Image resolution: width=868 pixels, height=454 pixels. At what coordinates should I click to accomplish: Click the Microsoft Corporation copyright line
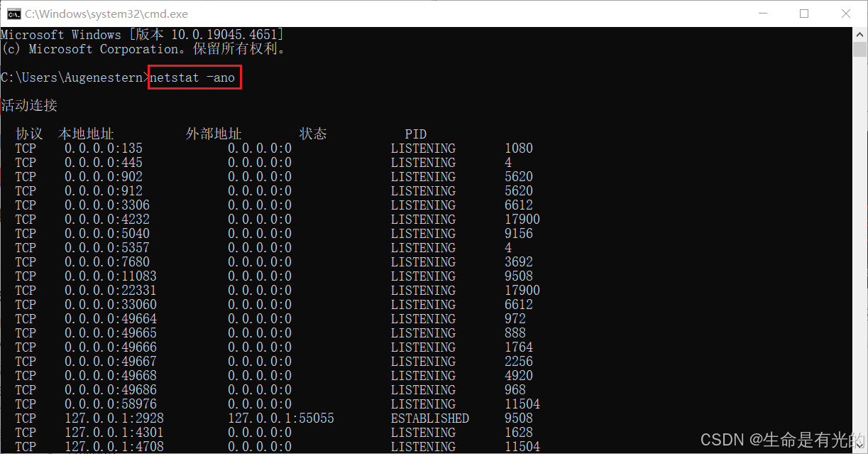coord(144,49)
